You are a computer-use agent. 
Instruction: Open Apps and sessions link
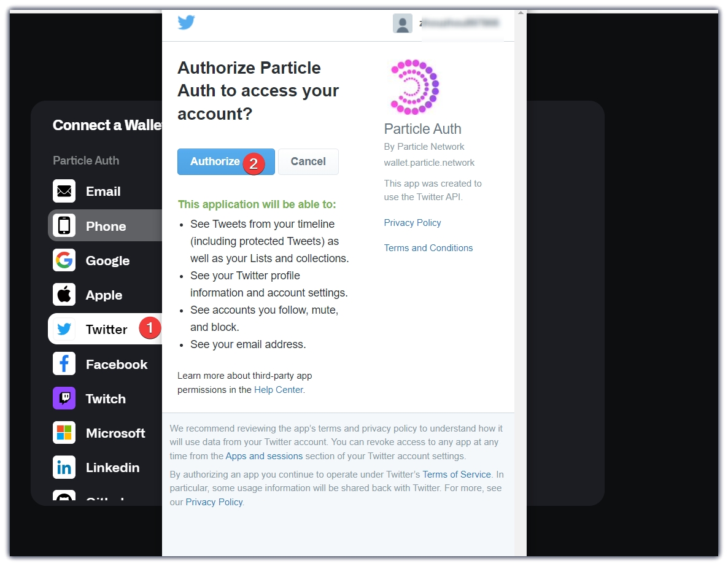(x=264, y=456)
